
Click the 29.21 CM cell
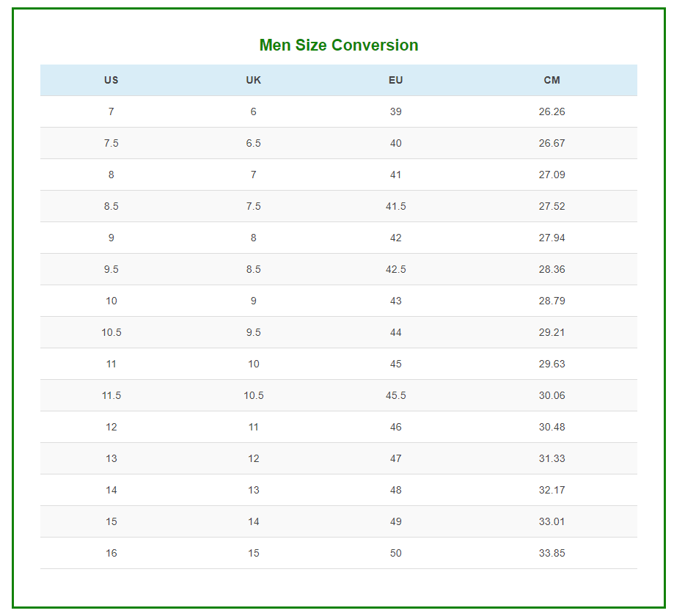click(x=552, y=332)
